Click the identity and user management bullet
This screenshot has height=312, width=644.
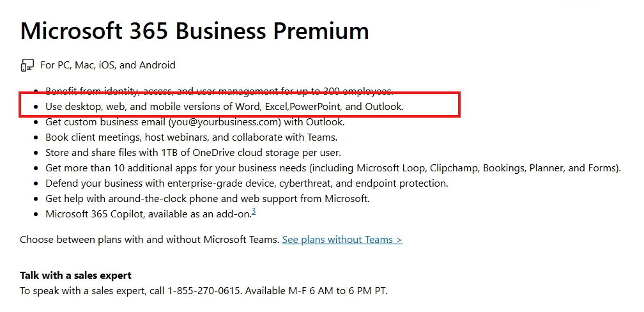(x=219, y=91)
